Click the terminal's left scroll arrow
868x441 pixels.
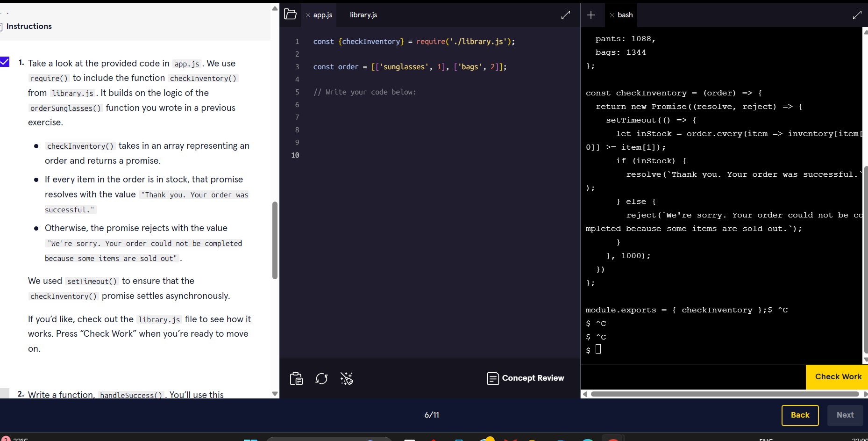point(585,394)
